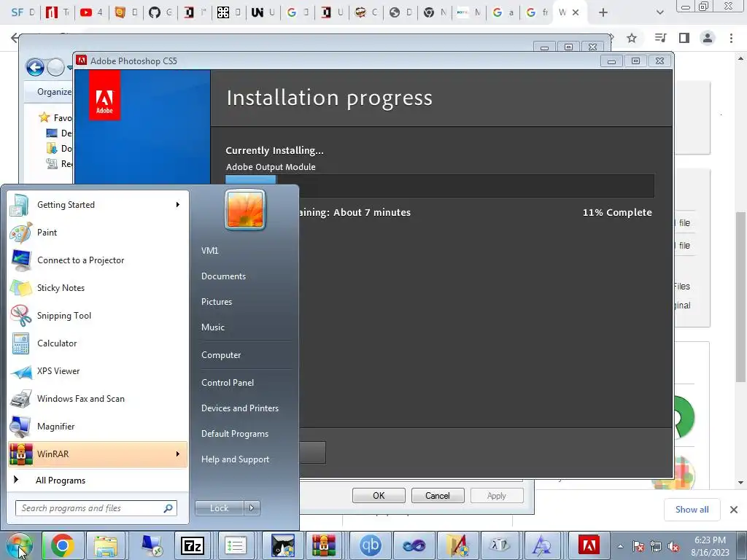The height and width of the screenshot is (560, 747).
Task: Expand Getting Started submenu arrow
Action: pos(178,205)
